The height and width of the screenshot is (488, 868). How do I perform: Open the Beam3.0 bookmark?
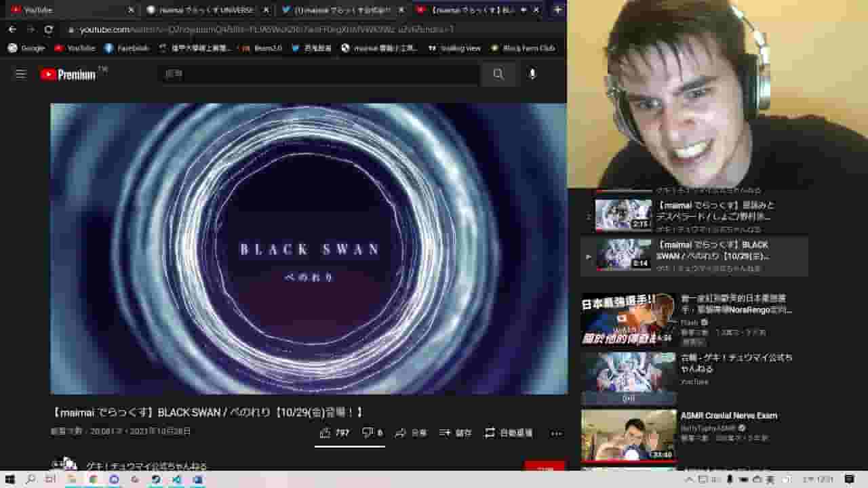(x=262, y=48)
